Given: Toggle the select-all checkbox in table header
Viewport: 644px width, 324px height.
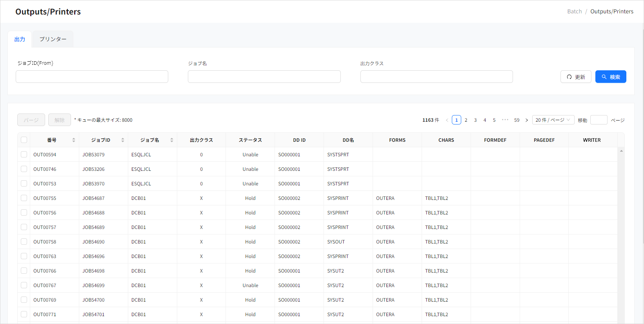Looking at the screenshot, I should [x=24, y=140].
